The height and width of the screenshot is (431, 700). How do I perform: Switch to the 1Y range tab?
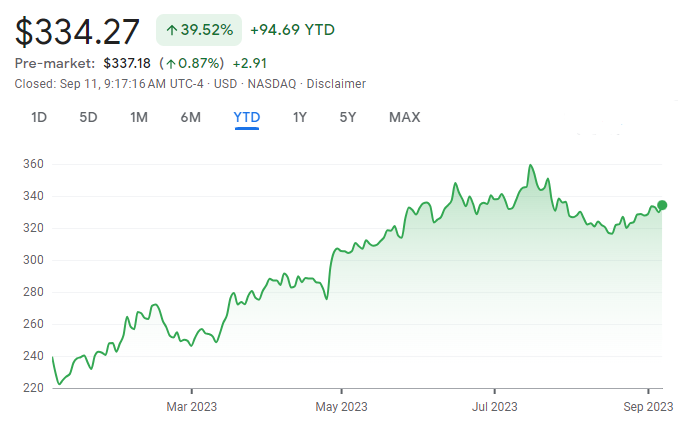tap(300, 117)
